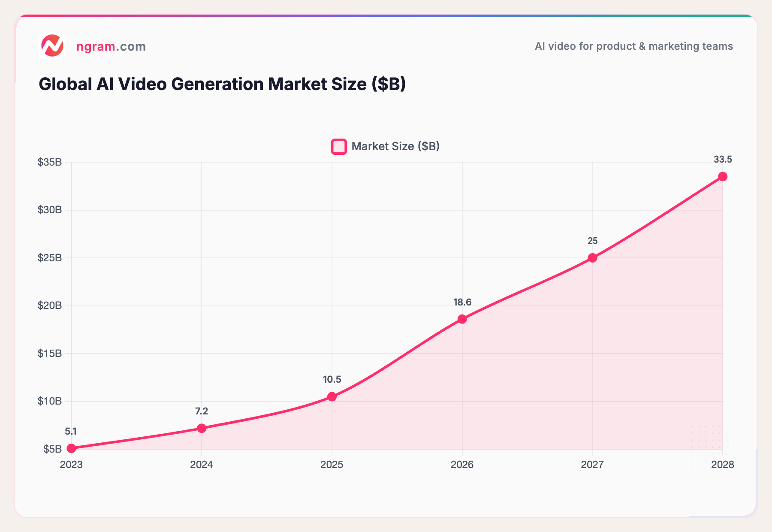Screen dimensions: 772x532
Task: Click the gradient bar at the top
Action: 386,15
